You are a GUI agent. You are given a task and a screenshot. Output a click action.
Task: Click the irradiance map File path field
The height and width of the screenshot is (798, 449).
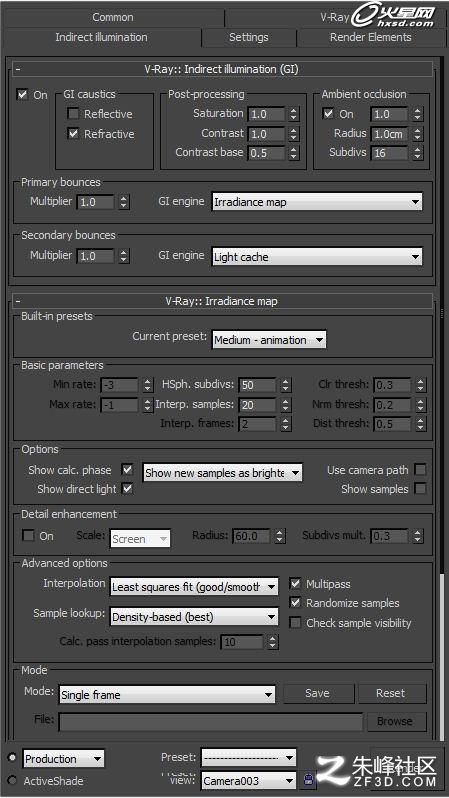pos(211,722)
